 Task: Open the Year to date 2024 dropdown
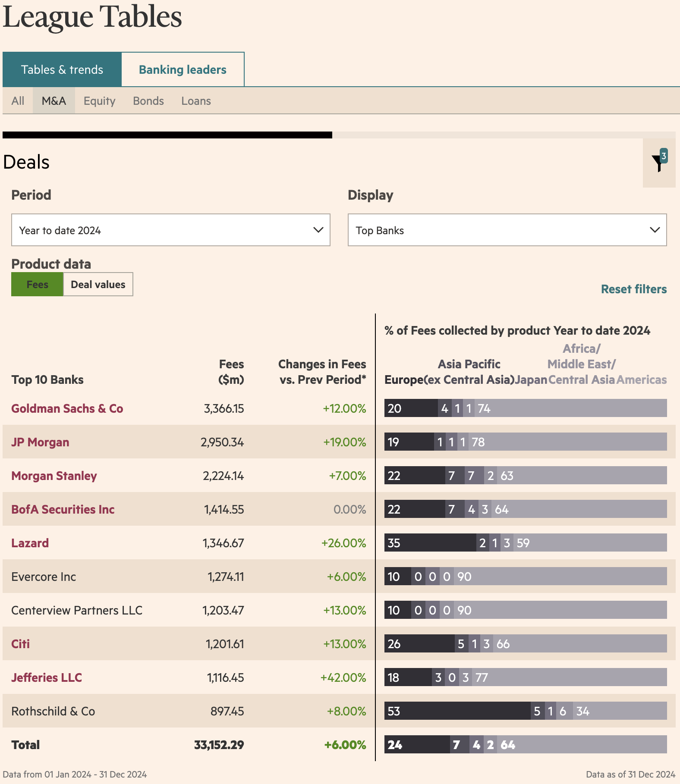[x=171, y=230]
